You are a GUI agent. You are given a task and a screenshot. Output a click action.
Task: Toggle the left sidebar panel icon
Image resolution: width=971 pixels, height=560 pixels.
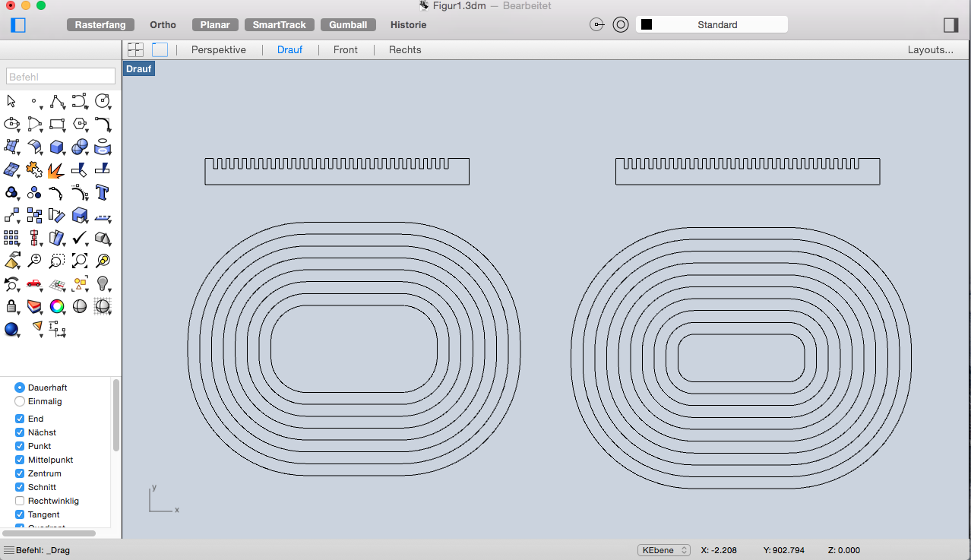(18, 25)
